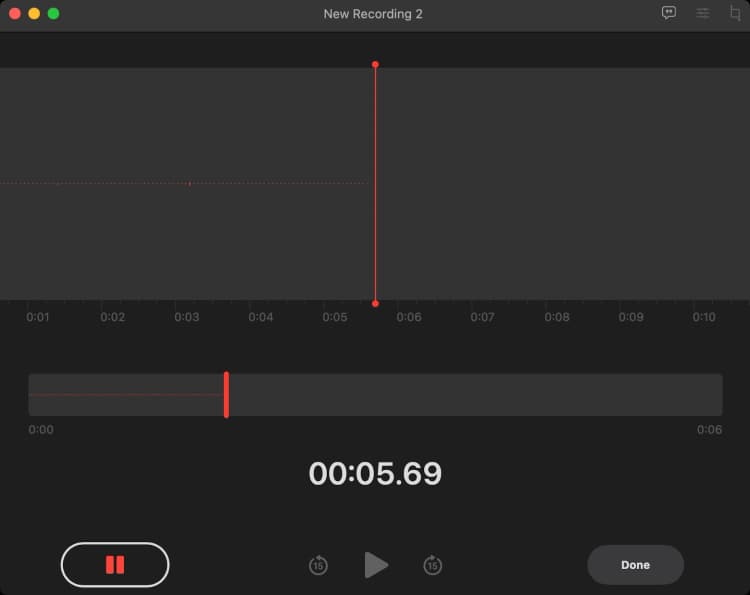Click the 0:04 timeline label

(261, 317)
